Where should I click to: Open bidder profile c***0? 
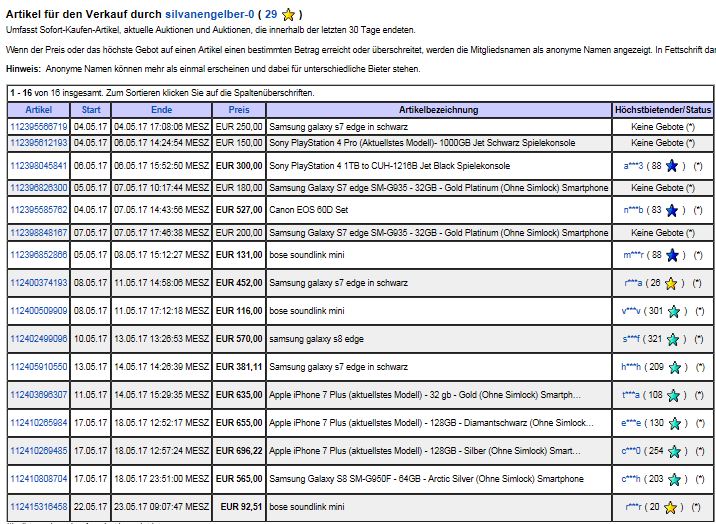631,451
